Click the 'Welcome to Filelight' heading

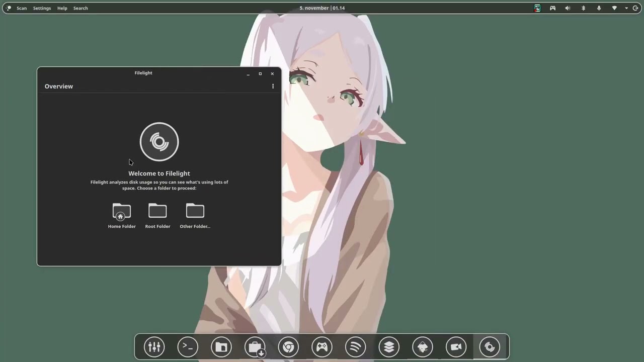[x=159, y=173]
